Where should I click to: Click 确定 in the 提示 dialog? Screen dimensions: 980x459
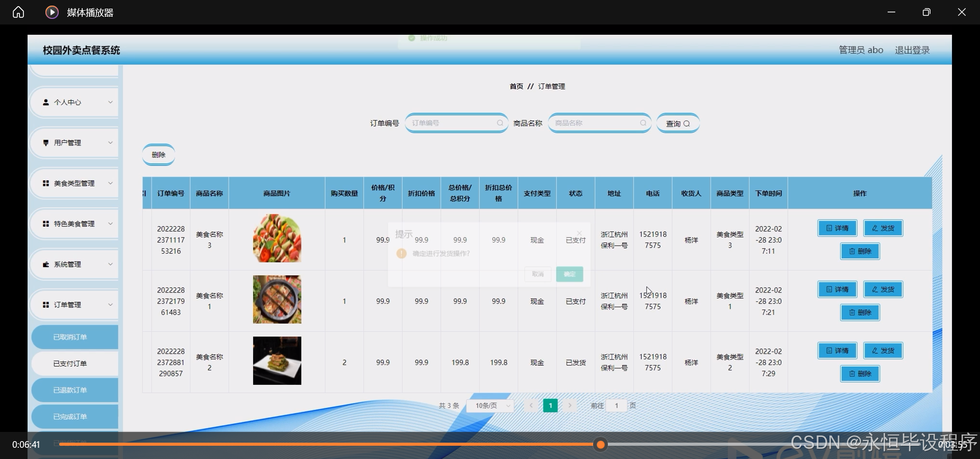tap(570, 274)
